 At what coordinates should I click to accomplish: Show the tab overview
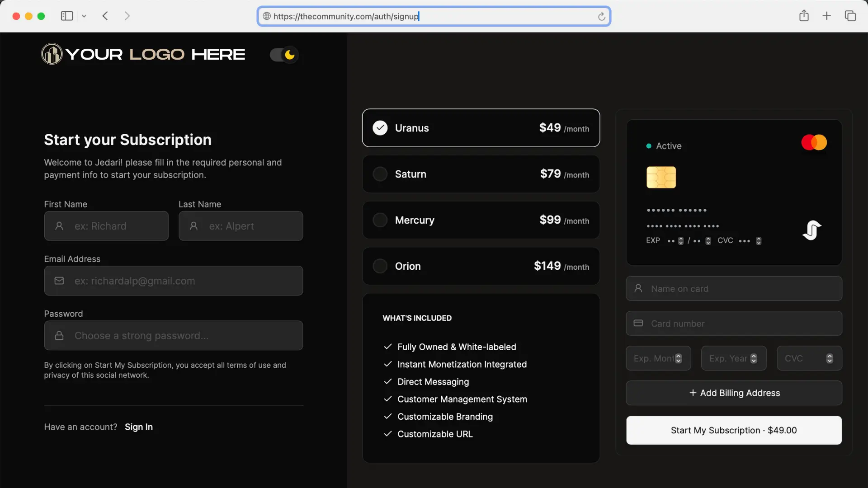coord(850,16)
